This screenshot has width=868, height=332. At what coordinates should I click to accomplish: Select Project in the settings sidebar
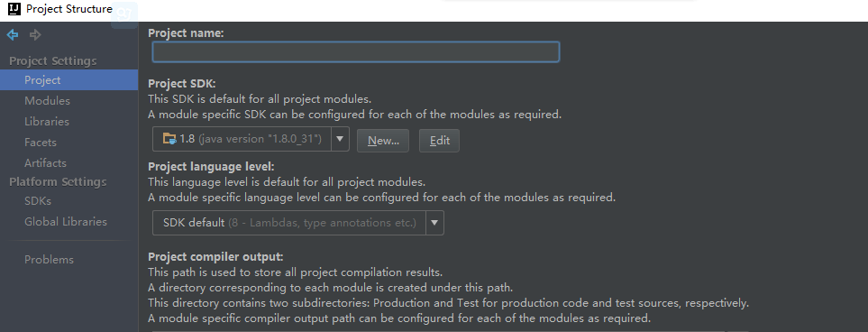[x=69, y=79]
